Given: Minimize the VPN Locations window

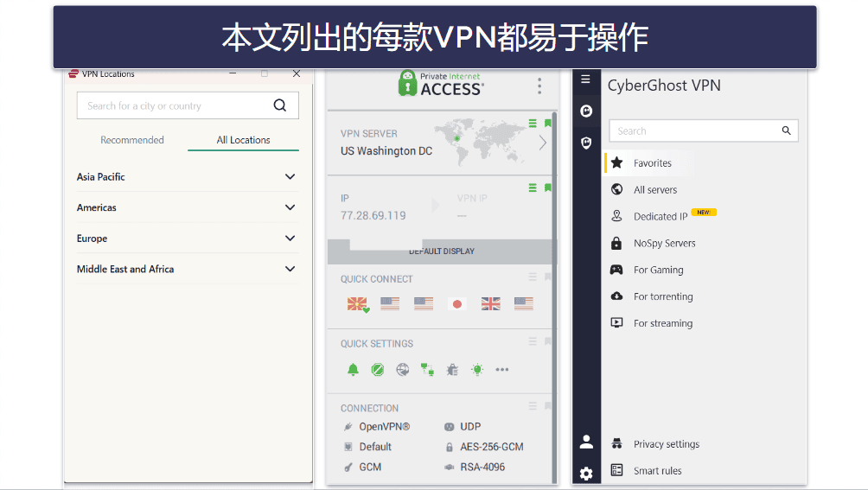Looking at the screenshot, I should click(233, 73).
